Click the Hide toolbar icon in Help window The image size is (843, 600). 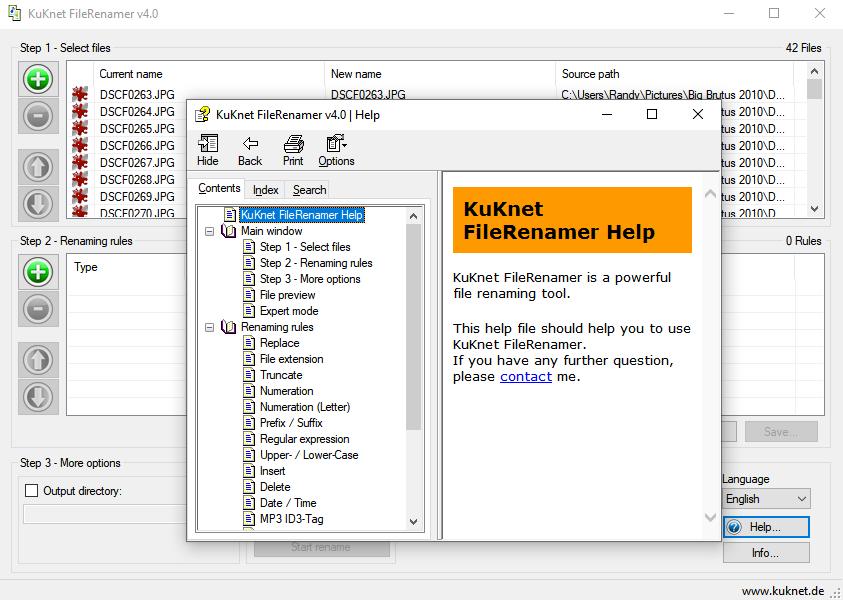click(x=208, y=151)
